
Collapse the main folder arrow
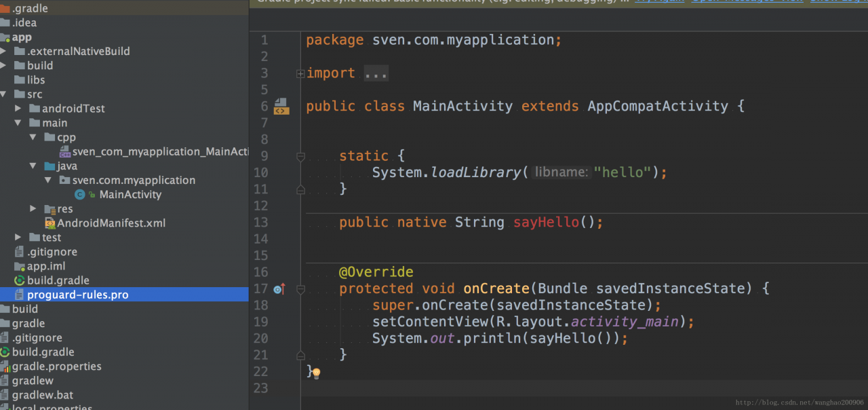point(18,123)
